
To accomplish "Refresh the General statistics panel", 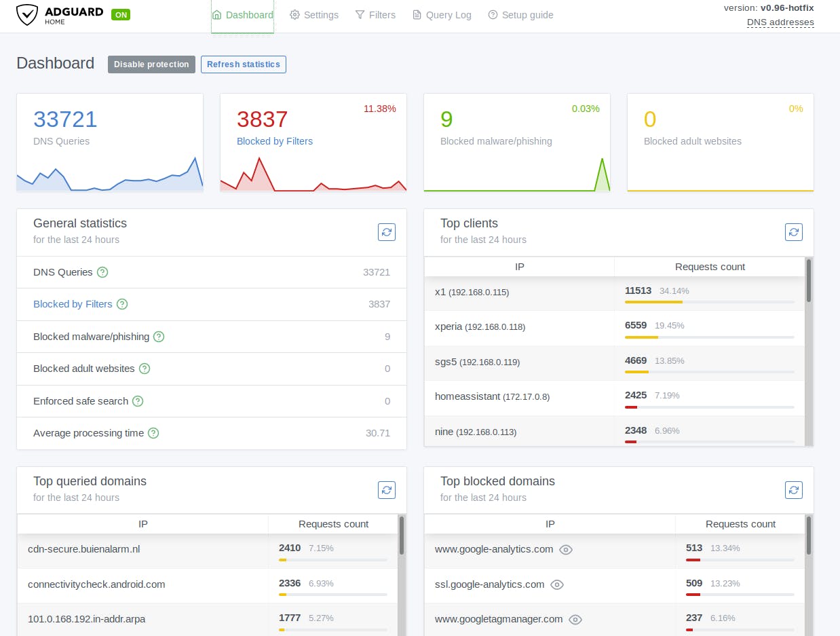I will pos(387,231).
